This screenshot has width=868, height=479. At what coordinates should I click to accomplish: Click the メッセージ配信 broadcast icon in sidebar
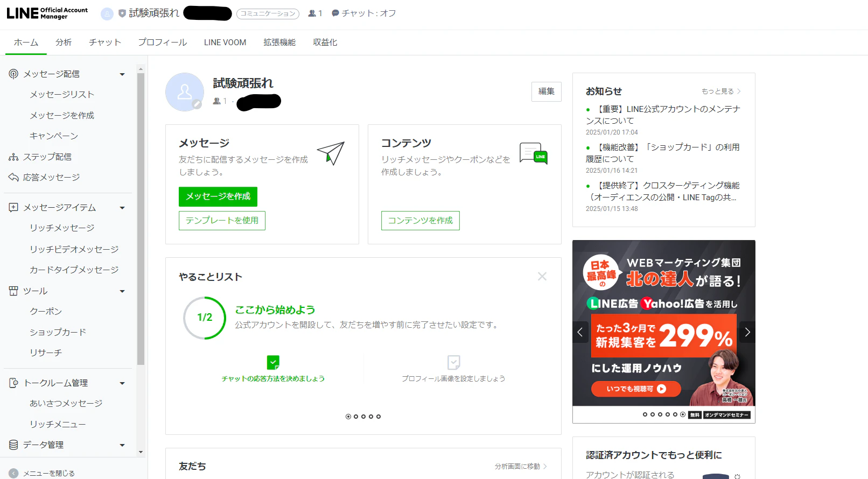tap(13, 74)
